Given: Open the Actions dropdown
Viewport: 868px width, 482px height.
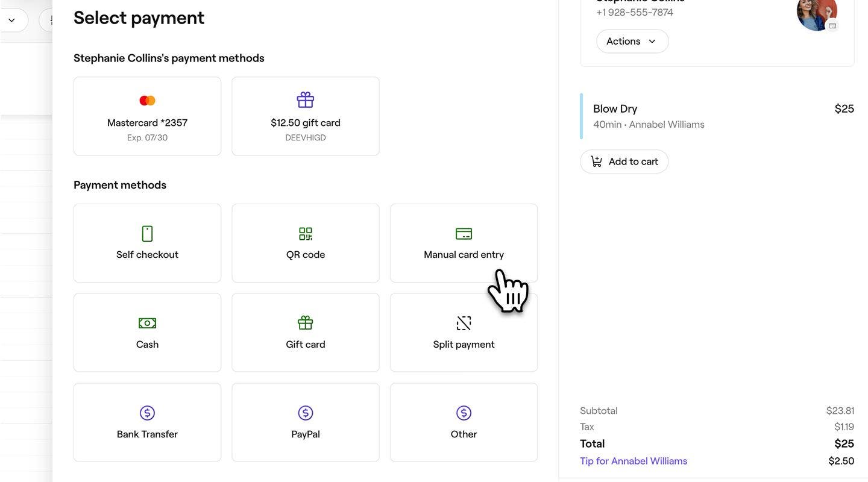Looking at the screenshot, I should pyautogui.click(x=632, y=41).
